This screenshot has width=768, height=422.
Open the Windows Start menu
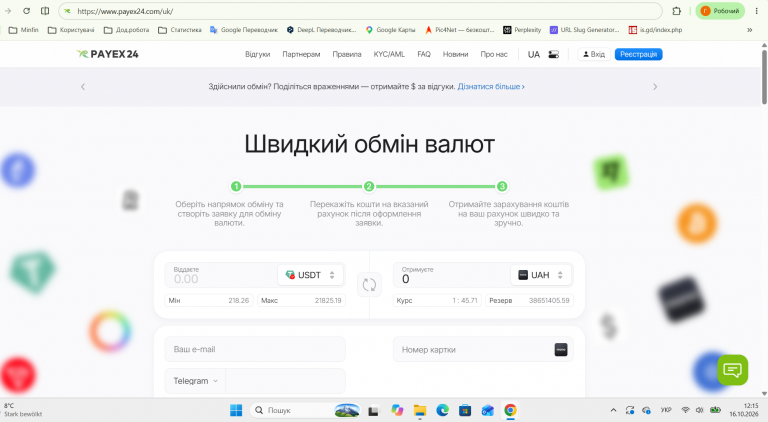pyautogui.click(x=236, y=410)
